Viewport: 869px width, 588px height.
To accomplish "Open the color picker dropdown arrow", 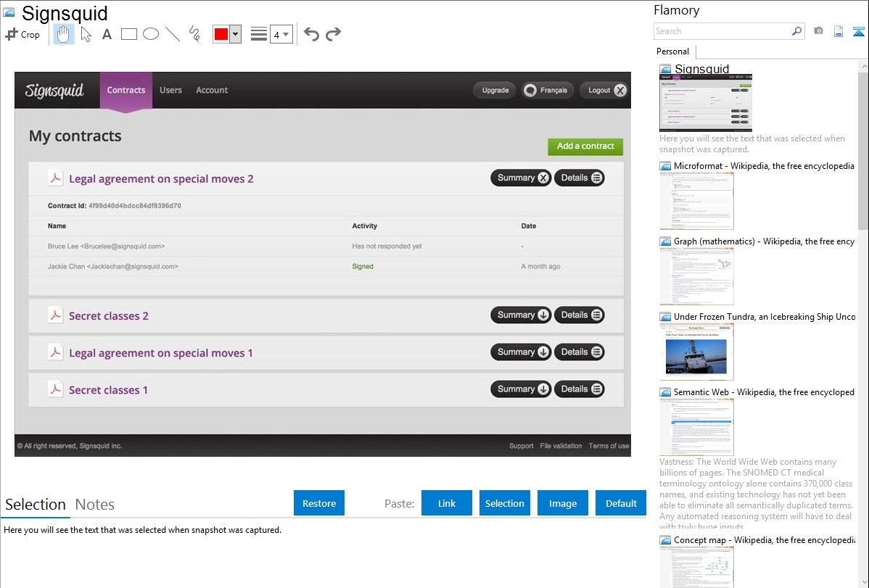I will [x=235, y=34].
